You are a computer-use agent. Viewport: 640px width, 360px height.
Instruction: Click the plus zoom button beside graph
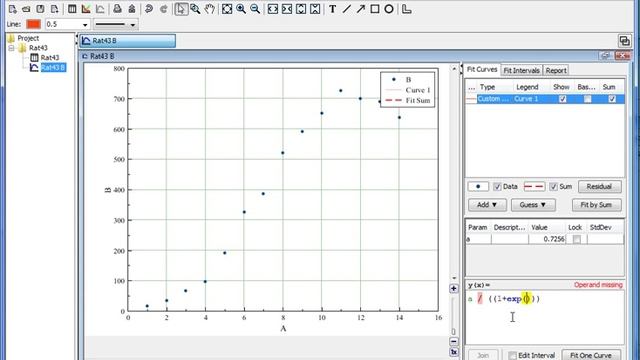(453, 289)
